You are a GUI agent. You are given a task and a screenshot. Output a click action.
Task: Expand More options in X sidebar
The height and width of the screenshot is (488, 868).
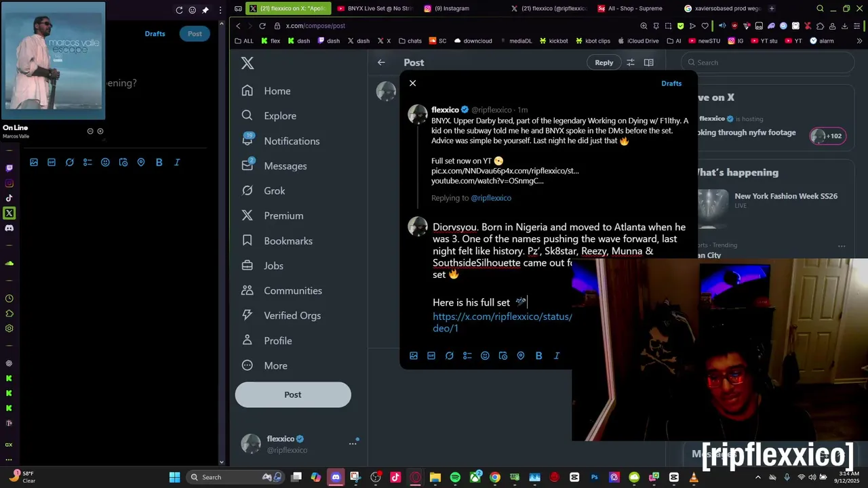point(264,366)
